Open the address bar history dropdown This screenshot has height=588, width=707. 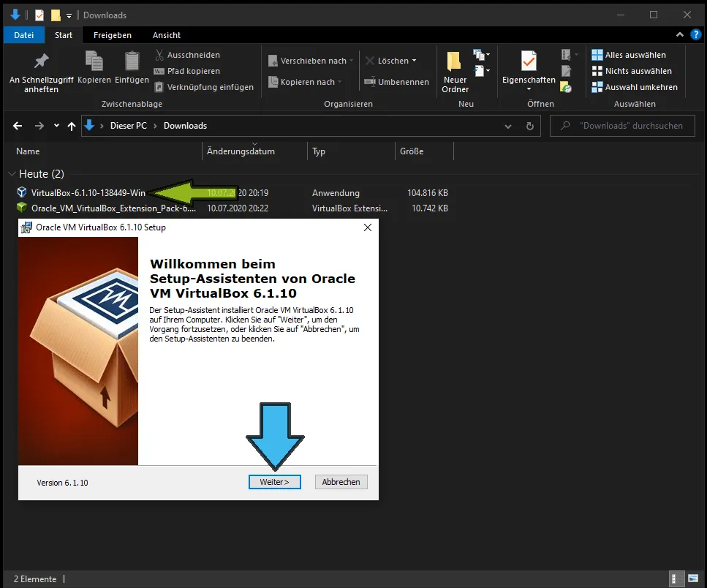click(x=508, y=127)
